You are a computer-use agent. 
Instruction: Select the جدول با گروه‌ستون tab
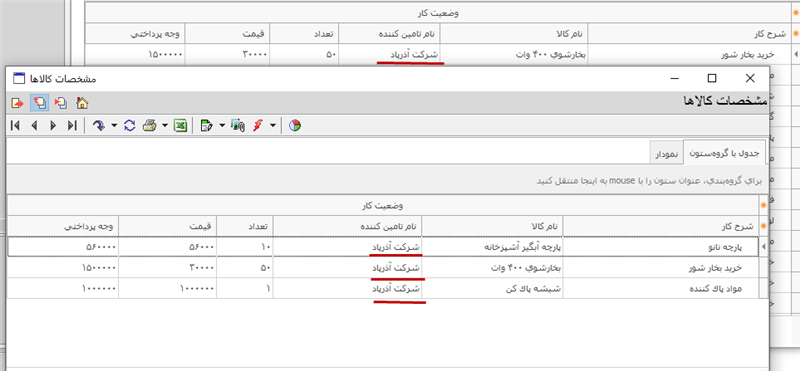(724, 153)
